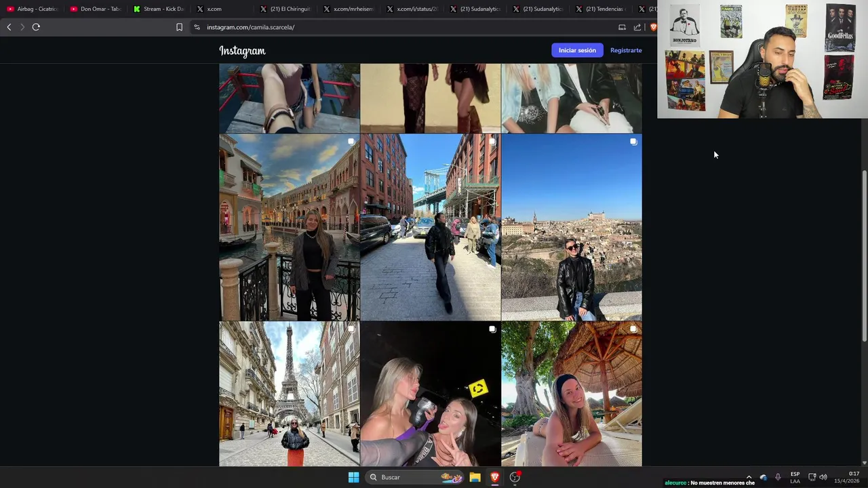Click the browser forward arrow
The width and height of the screenshot is (868, 488).
(22, 27)
